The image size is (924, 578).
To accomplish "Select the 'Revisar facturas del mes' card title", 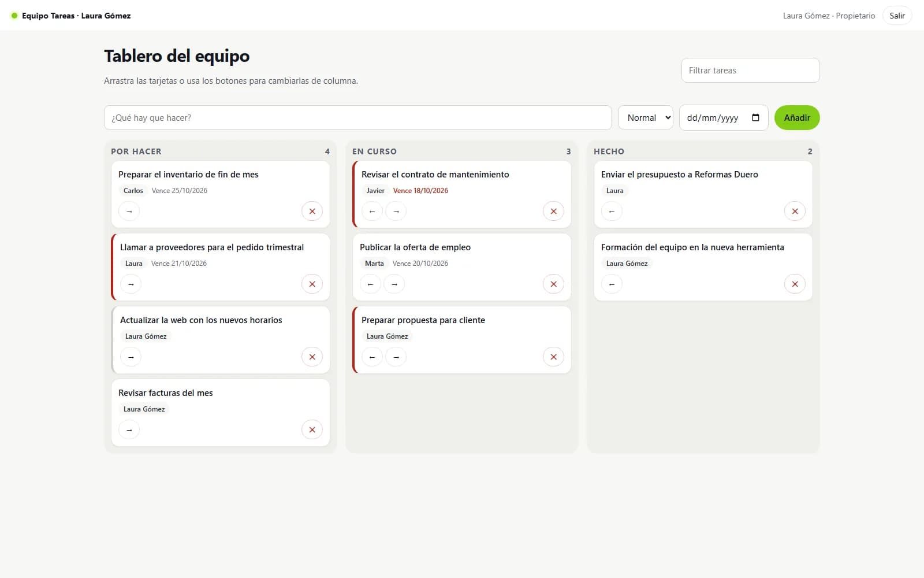I will pyautogui.click(x=166, y=393).
